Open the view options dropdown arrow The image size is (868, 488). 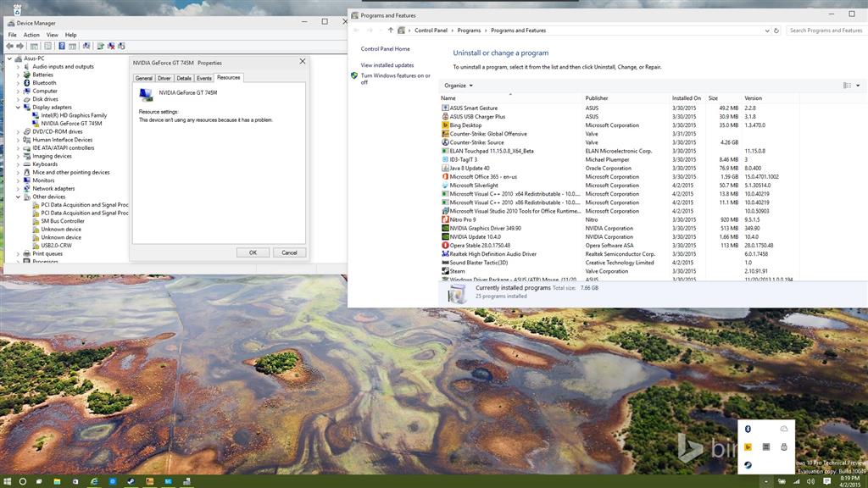tap(858, 86)
